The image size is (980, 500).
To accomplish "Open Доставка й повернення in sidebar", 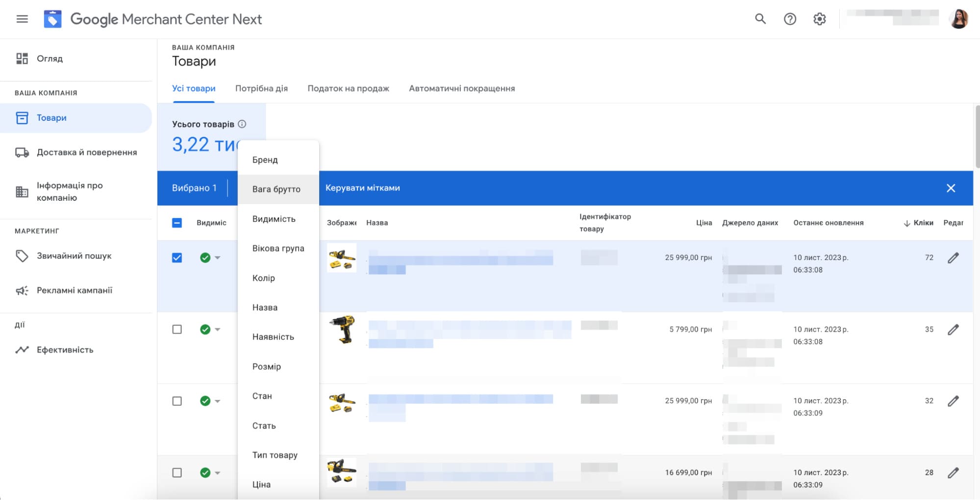I will tap(87, 153).
